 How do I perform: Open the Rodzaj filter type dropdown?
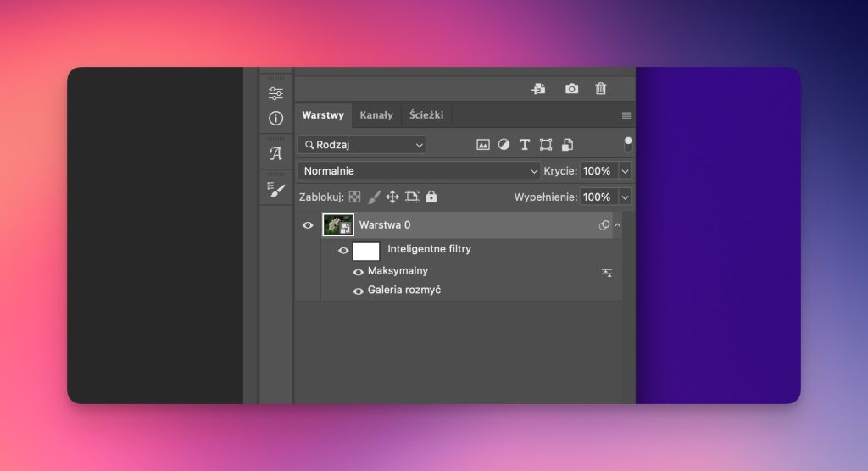(362, 145)
